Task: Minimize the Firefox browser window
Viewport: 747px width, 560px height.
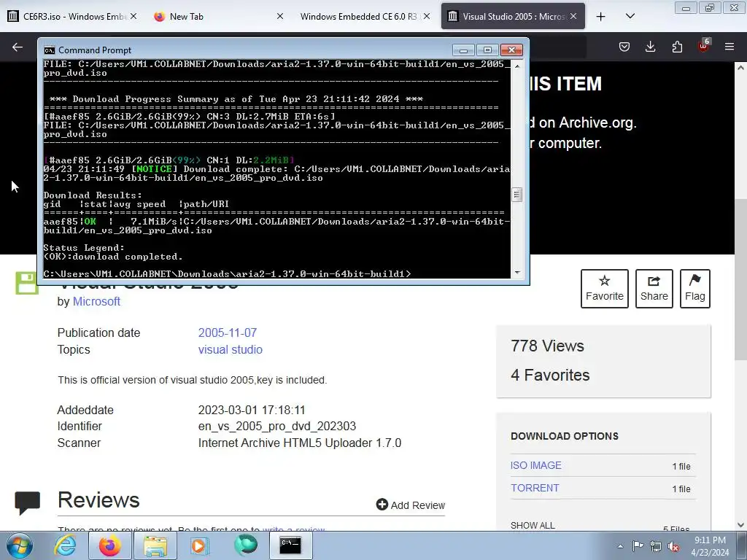Action: coord(686,8)
